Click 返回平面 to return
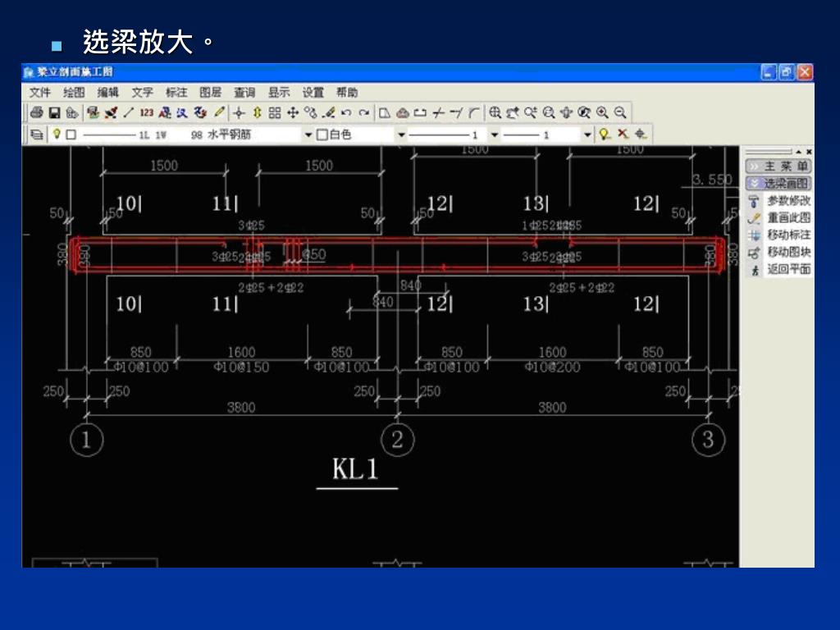840x630 pixels. click(x=788, y=269)
